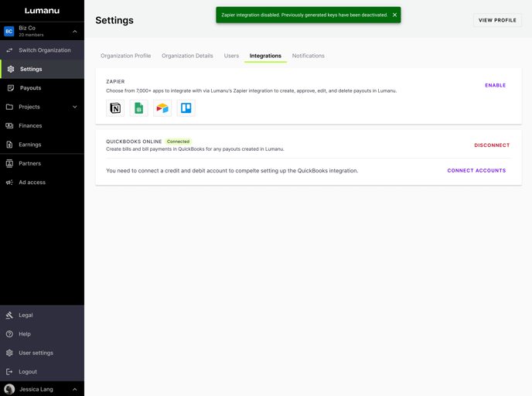The image size is (532, 396).
Task: Click the Airtable app icon
Action: click(x=162, y=108)
